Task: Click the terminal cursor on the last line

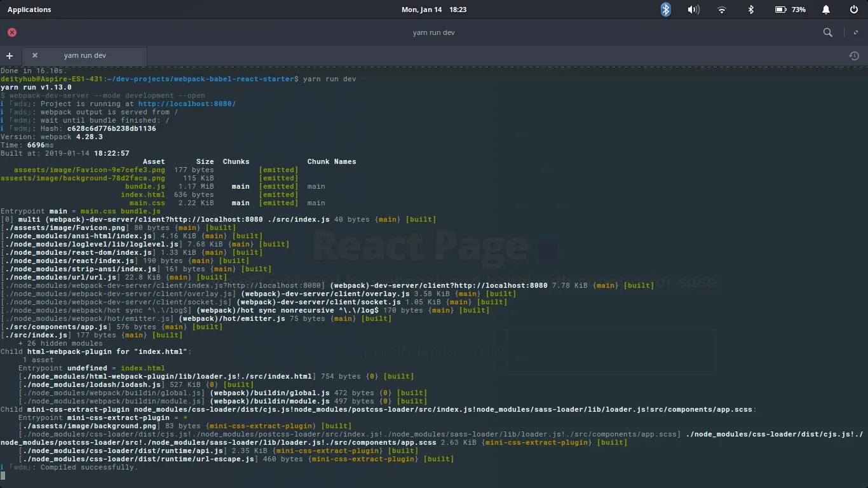Action: pyautogui.click(x=3, y=475)
